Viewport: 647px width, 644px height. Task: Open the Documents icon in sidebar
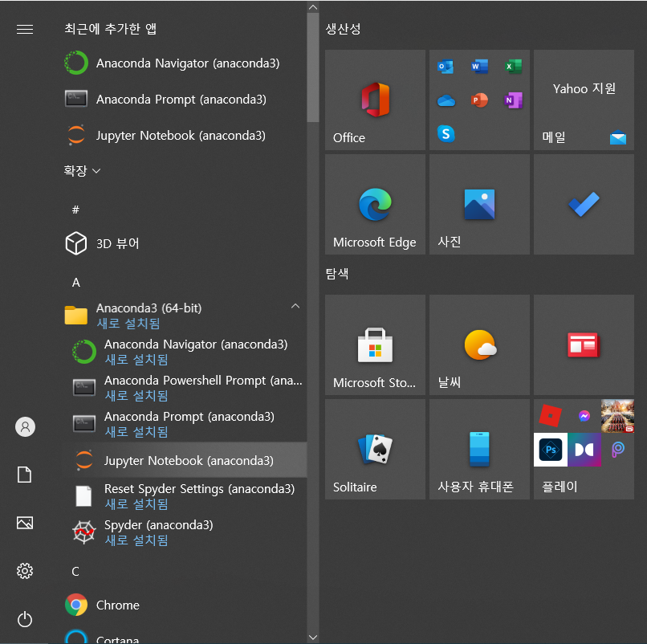click(24, 475)
